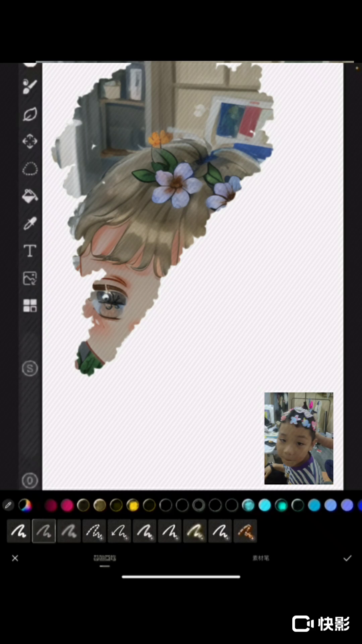362x644 pixels.
Task: Open the insert image tool
Action: (30, 278)
